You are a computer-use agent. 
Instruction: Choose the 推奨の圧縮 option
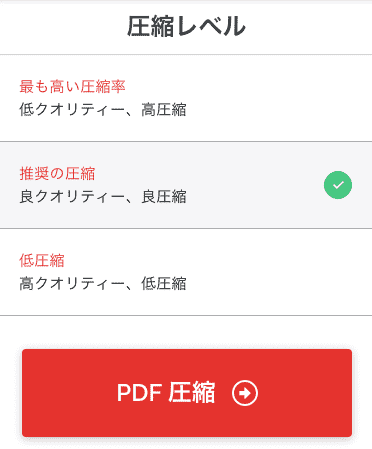click(x=186, y=185)
